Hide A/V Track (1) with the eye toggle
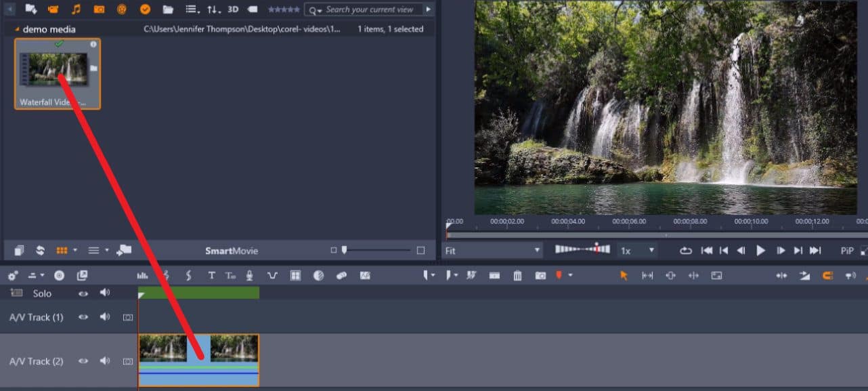 pos(83,317)
